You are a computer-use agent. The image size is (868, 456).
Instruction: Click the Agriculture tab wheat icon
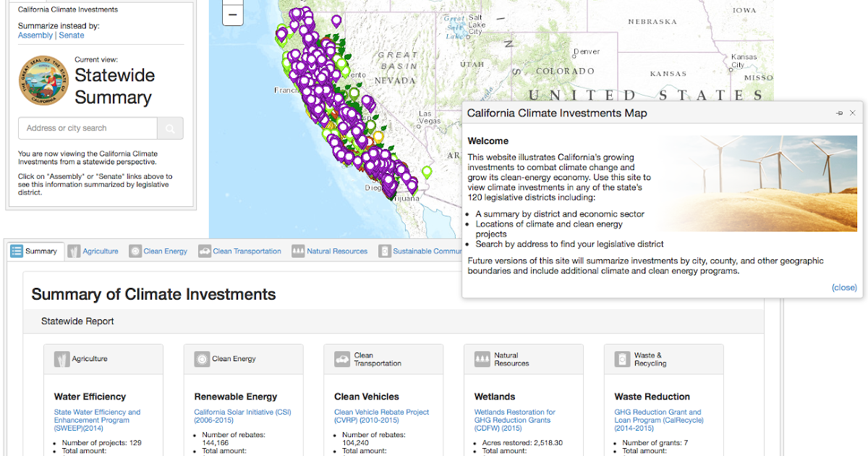point(74,251)
